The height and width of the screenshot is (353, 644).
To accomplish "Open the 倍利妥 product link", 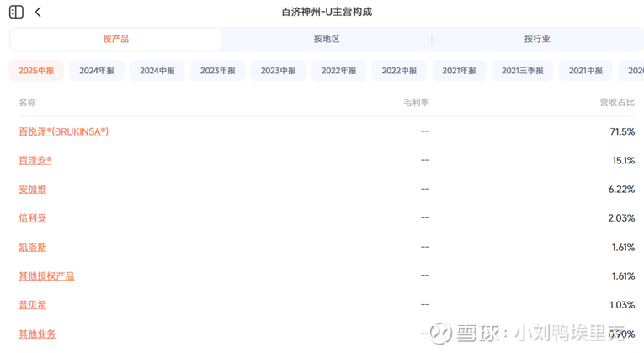I will [33, 218].
